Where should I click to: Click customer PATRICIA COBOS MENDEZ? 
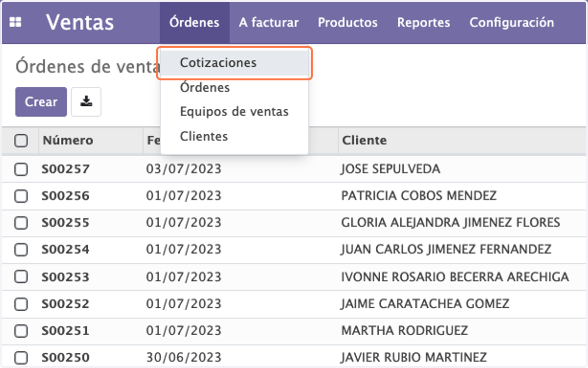point(419,196)
